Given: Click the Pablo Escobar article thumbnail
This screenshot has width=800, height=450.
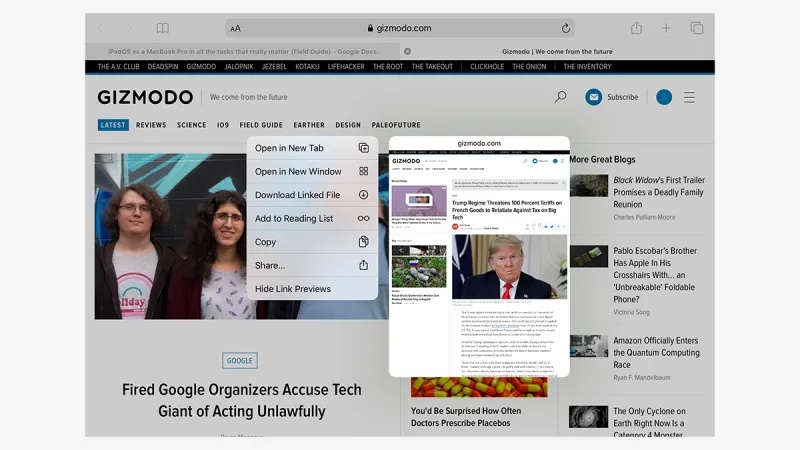Looking at the screenshot, I should [x=589, y=257].
